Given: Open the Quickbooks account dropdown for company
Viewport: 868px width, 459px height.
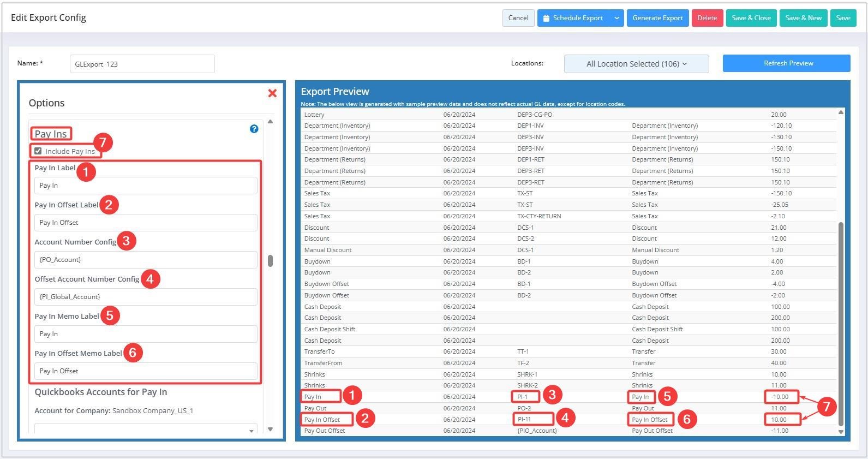Looking at the screenshot, I should [146, 430].
